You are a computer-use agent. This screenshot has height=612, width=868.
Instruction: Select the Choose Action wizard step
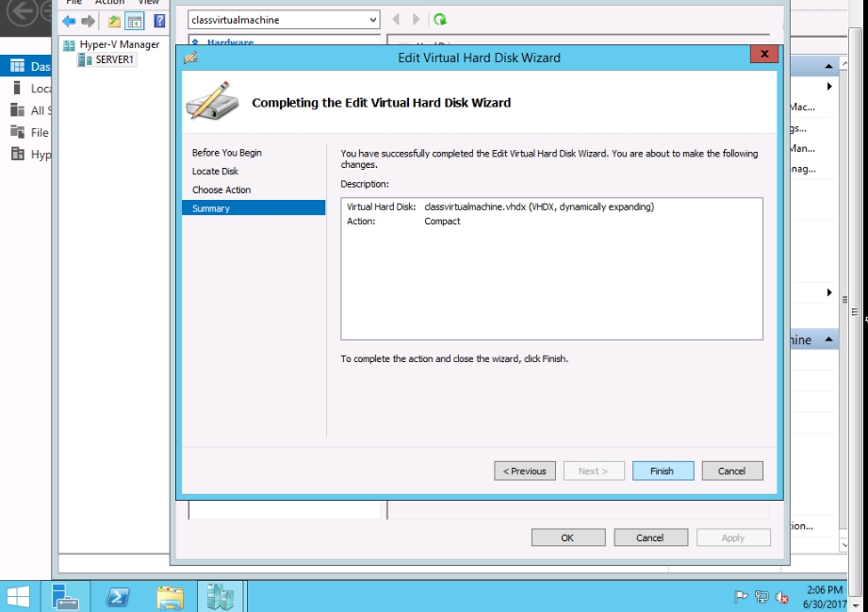pyautogui.click(x=221, y=190)
